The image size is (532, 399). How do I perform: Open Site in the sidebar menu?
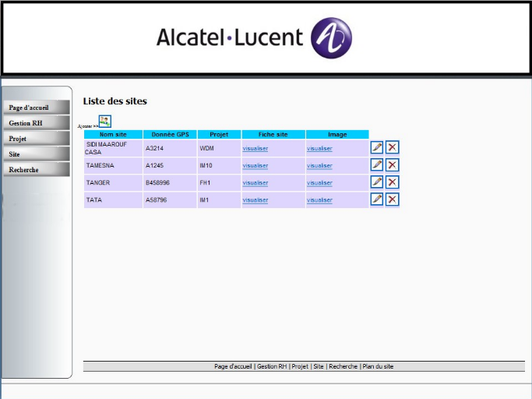click(37, 154)
